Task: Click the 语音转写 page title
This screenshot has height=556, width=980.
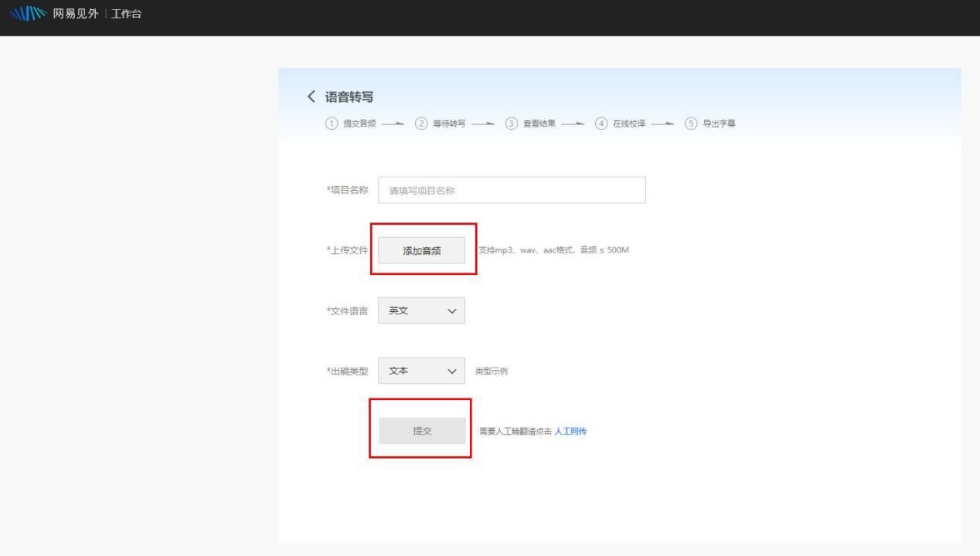Action: (x=349, y=97)
